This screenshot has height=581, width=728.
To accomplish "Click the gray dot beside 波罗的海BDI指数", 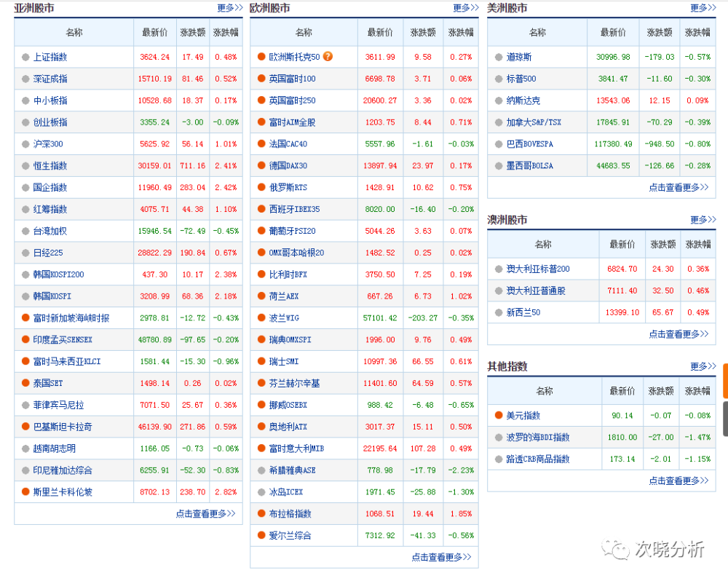I will tap(499, 437).
